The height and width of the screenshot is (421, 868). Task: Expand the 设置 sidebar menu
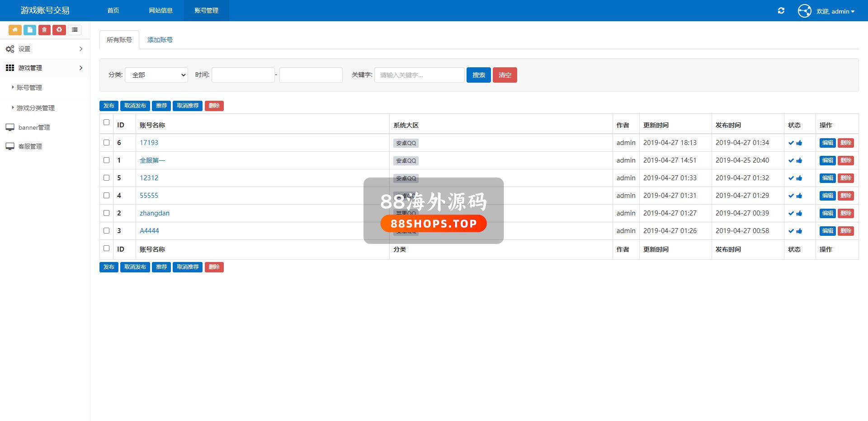tap(44, 49)
